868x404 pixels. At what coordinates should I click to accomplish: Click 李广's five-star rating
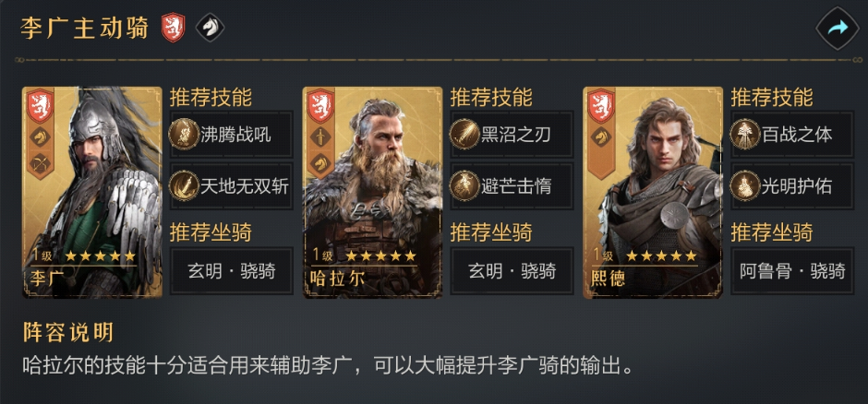(x=101, y=255)
